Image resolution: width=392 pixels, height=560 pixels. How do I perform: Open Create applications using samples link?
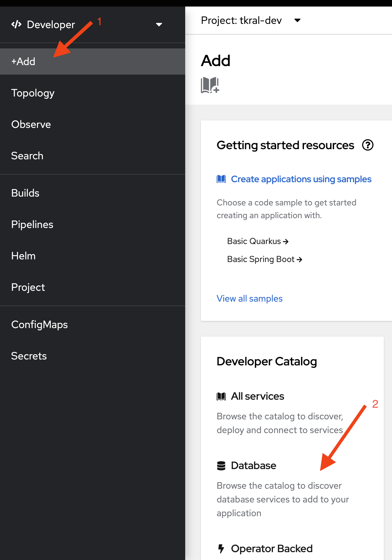[301, 179]
